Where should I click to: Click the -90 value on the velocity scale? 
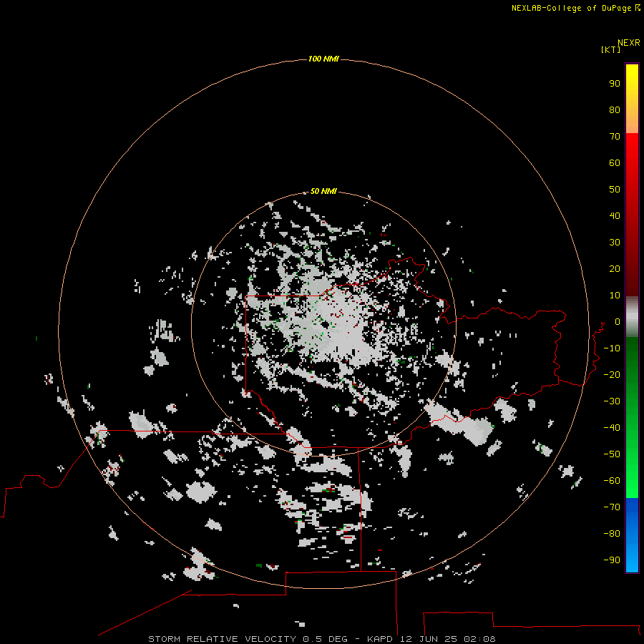612,560
